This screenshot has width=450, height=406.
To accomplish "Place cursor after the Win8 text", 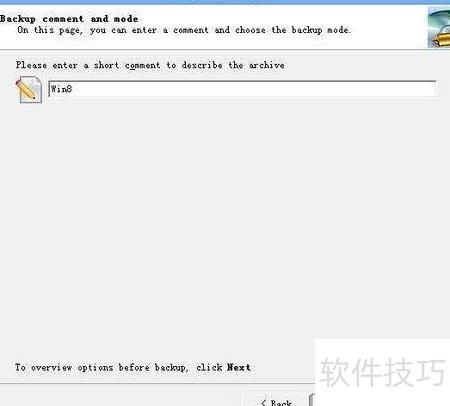I will coord(73,89).
